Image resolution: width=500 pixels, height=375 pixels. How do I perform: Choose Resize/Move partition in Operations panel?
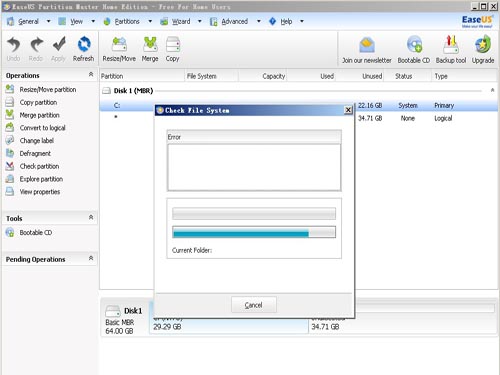point(48,89)
